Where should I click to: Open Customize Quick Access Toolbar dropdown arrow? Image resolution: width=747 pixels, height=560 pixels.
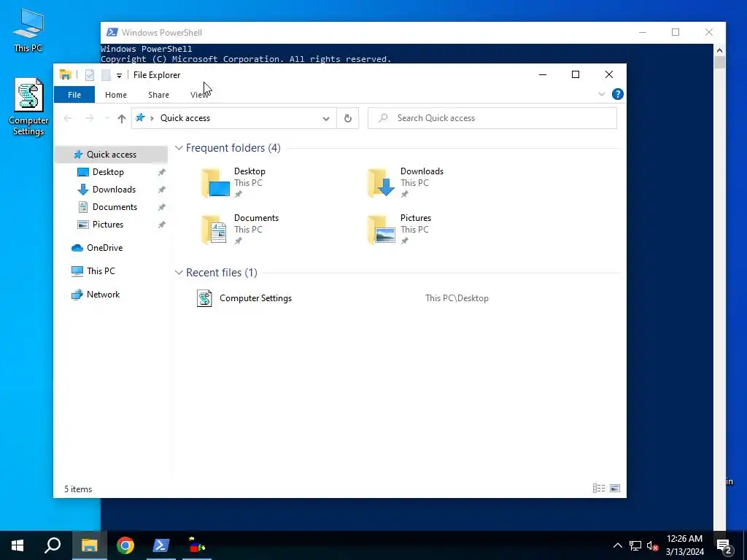[119, 75]
